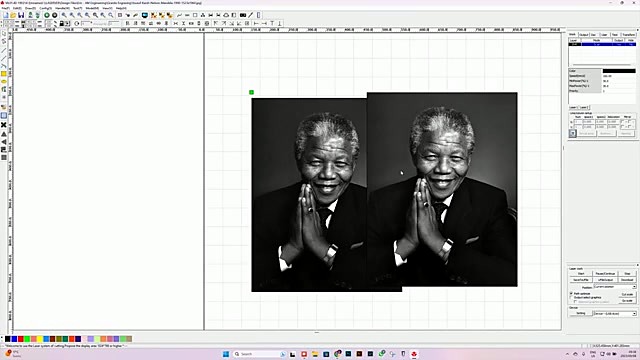Screen dimensions: 640x360
Task: Click the New file icon in toolbar
Action: pyautogui.click(x=6, y=15)
